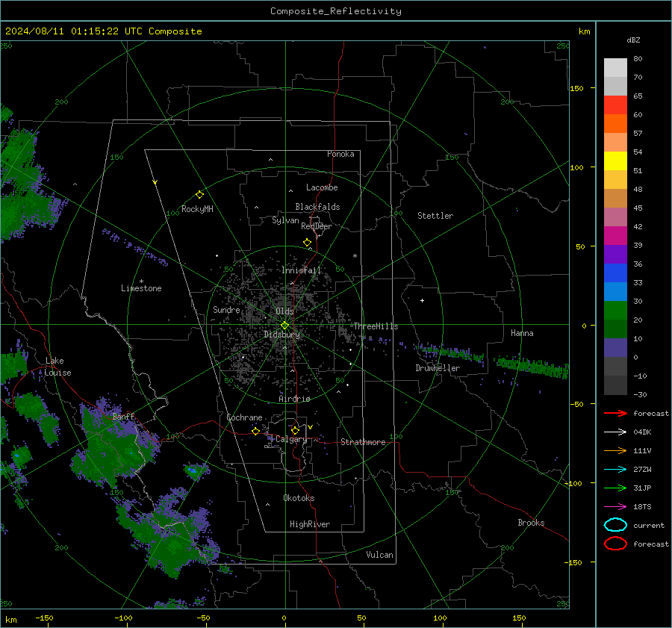
Task: Click the Drumheller label
Action: tap(438, 368)
